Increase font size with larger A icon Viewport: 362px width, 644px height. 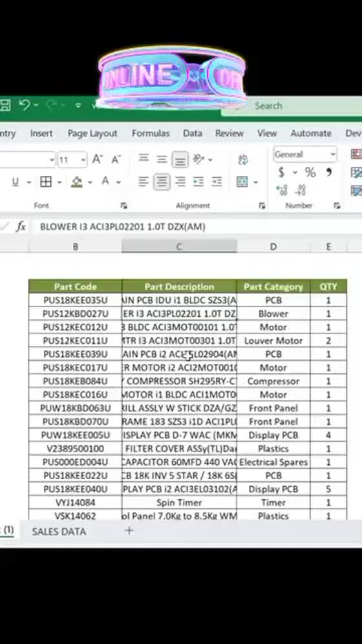tap(97, 159)
